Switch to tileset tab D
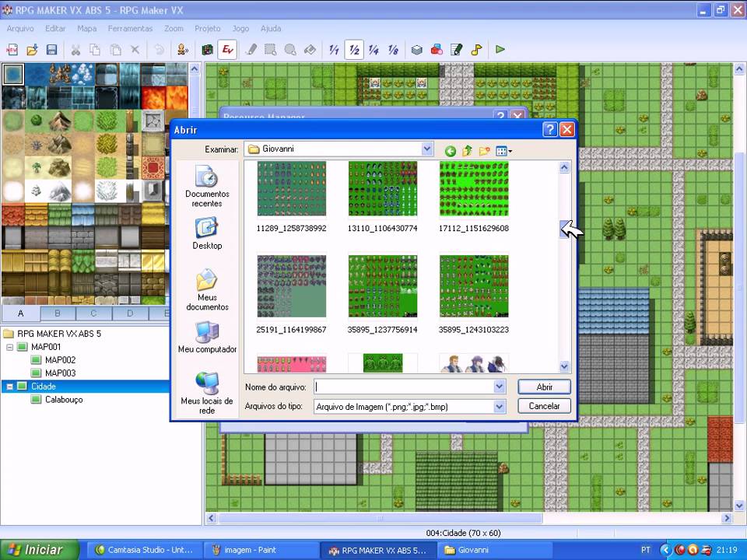This screenshot has height=560, width=747. click(130, 313)
